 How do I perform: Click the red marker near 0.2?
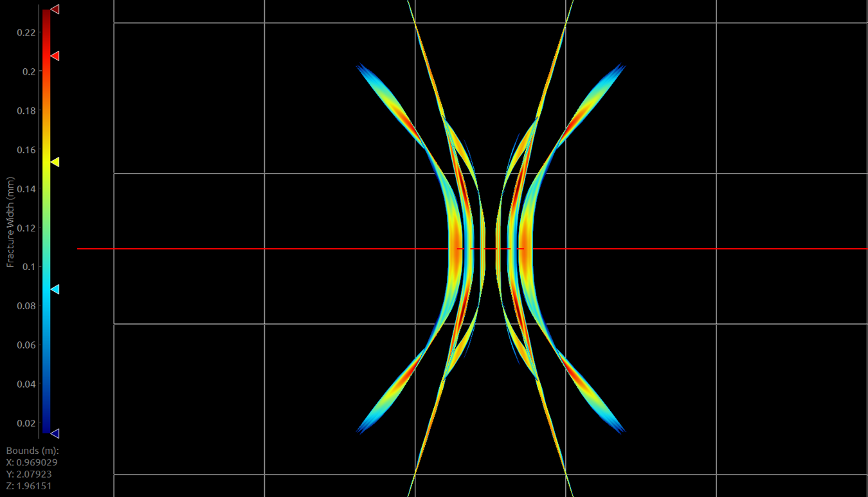(55, 57)
